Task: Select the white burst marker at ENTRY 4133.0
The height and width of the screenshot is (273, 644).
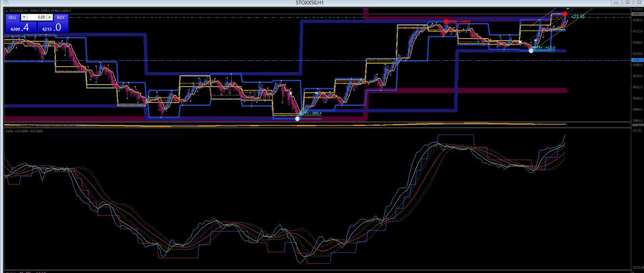Action: [x=531, y=50]
